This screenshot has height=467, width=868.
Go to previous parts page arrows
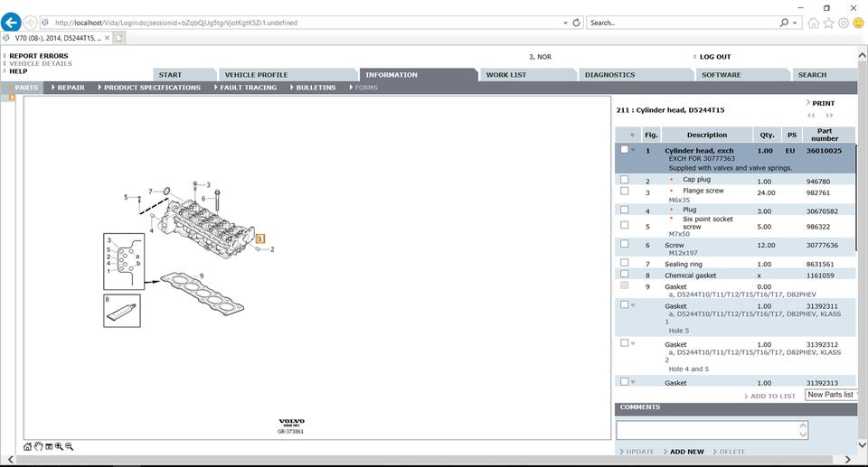pos(811,115)
